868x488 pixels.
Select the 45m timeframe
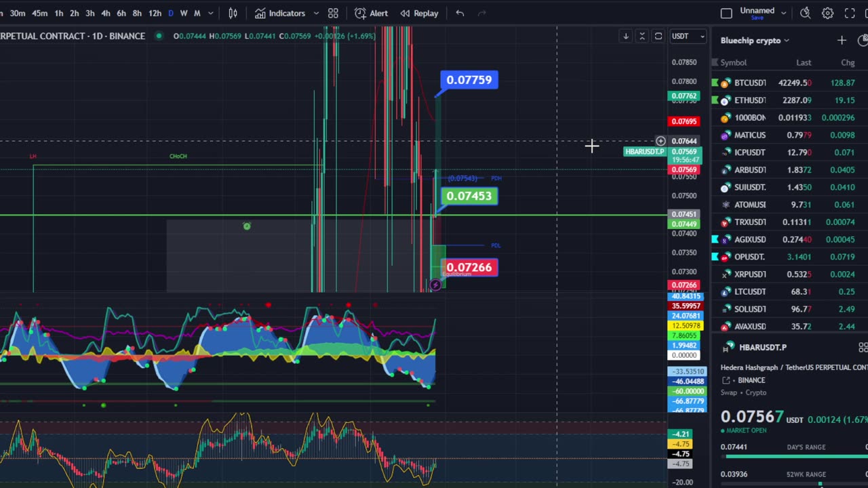(40, 13)
